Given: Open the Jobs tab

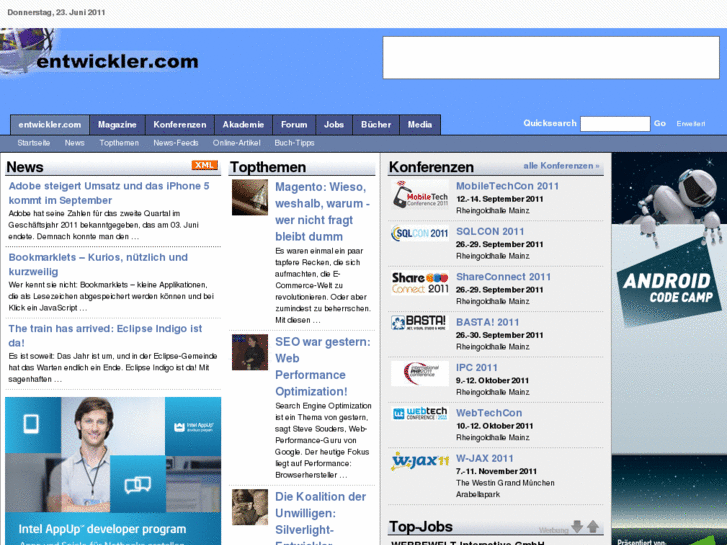Looking at the screenshot, I should [x=334, y=125].
